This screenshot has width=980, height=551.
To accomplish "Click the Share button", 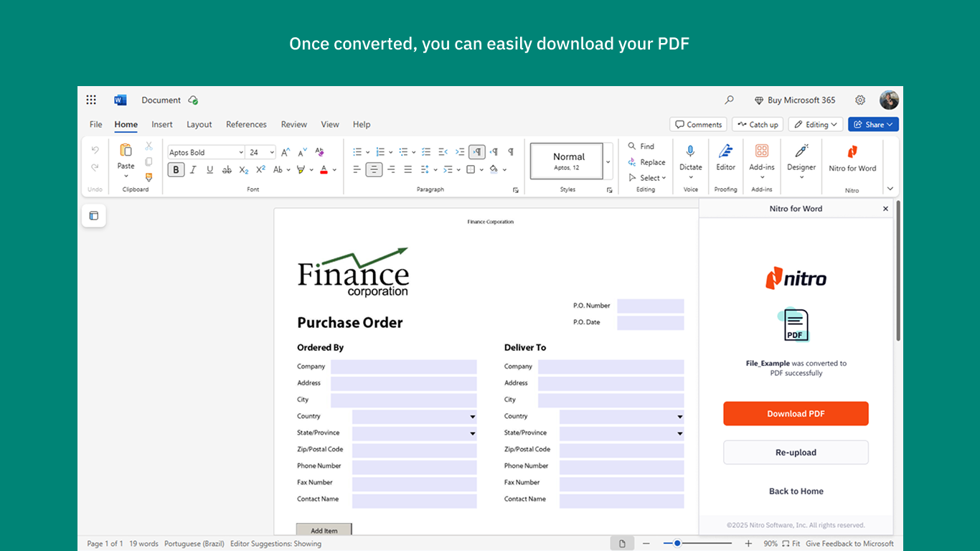I will (x=873, y=124).
